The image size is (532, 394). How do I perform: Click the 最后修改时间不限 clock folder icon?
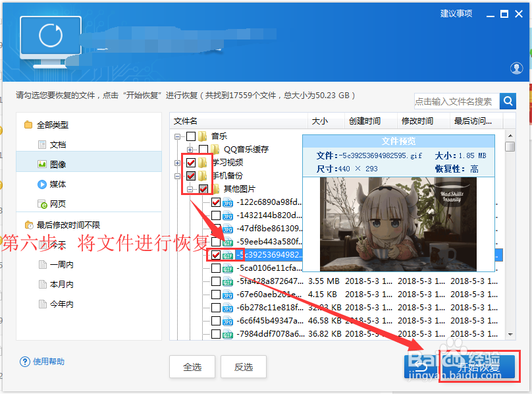(29, 225)
